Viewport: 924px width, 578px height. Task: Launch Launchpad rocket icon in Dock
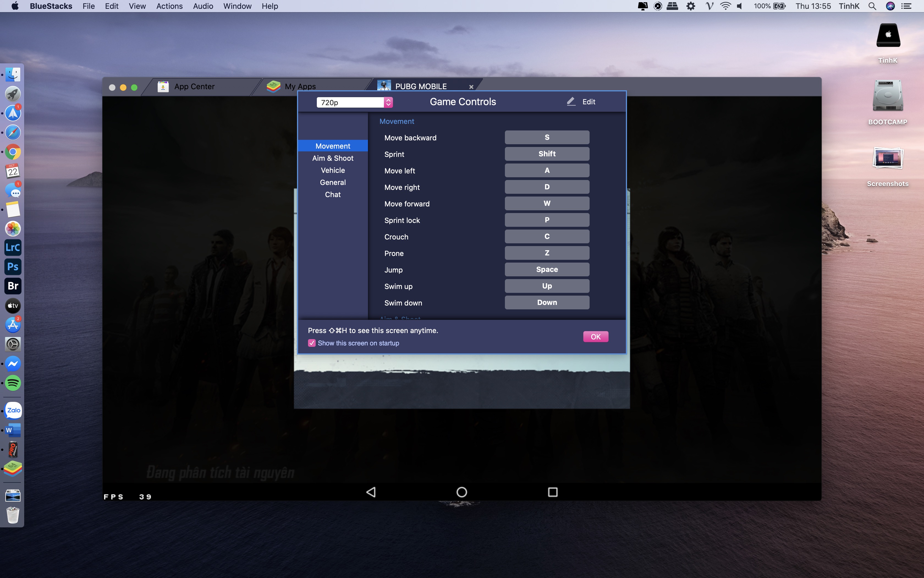pos(13,94)
